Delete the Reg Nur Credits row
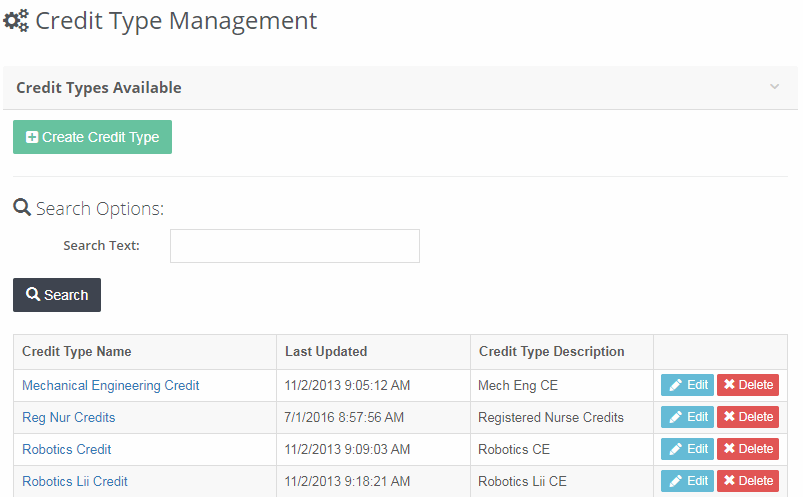This screenshot has width=803, height=497. 748,417
